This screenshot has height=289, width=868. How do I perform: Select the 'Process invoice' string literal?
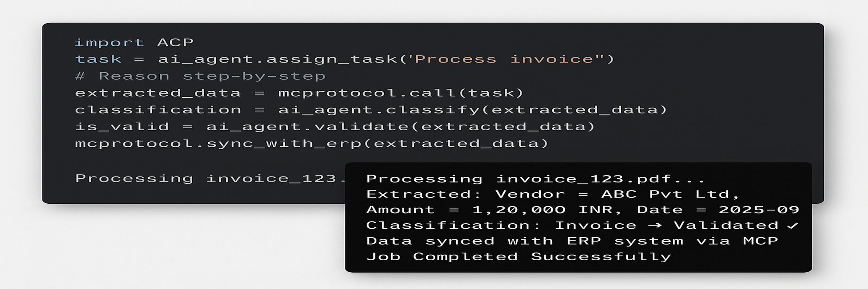pos(504,59)
